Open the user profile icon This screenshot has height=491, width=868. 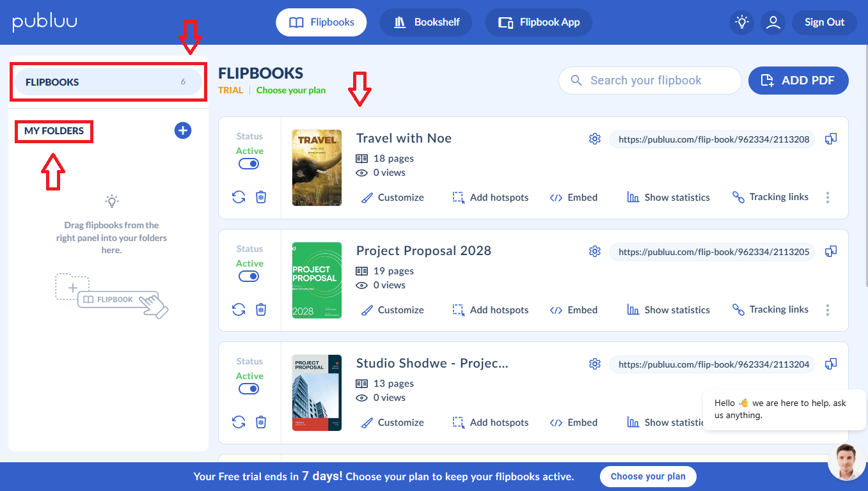[773, 22]
